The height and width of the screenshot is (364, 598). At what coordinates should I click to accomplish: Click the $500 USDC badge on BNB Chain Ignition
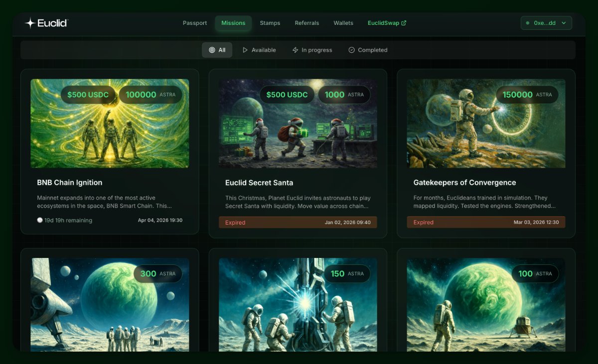(x=88, y=95)
